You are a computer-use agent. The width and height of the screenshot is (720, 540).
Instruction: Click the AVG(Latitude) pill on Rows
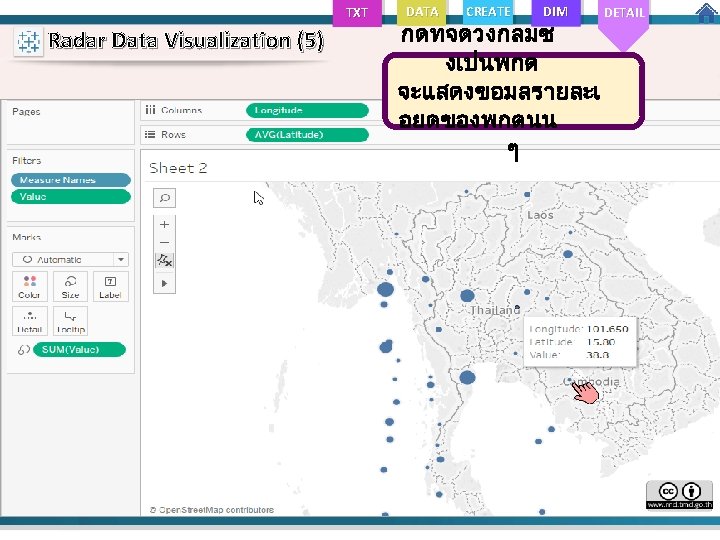click(x=307, y=135)
